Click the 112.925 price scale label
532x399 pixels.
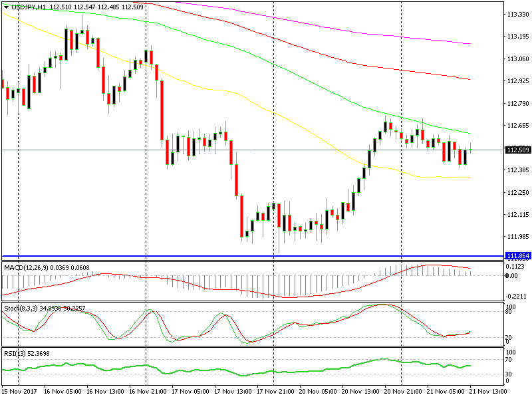518,80
